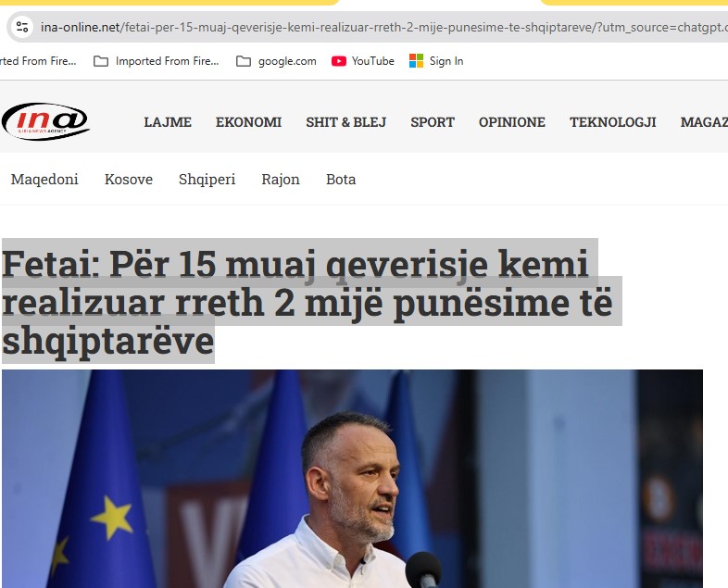Click the Microsoft Sign In bookmark icon

tap(416, 61)
